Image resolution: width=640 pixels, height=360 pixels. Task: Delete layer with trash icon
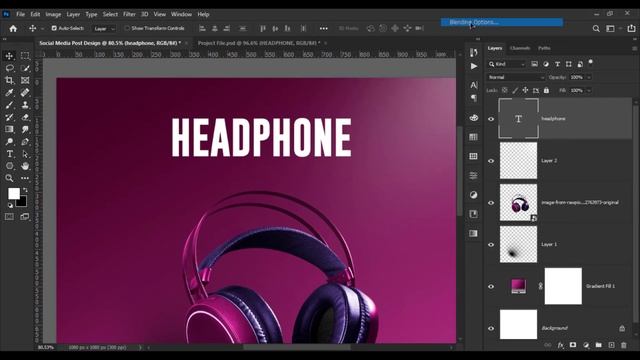coord(624,345)
